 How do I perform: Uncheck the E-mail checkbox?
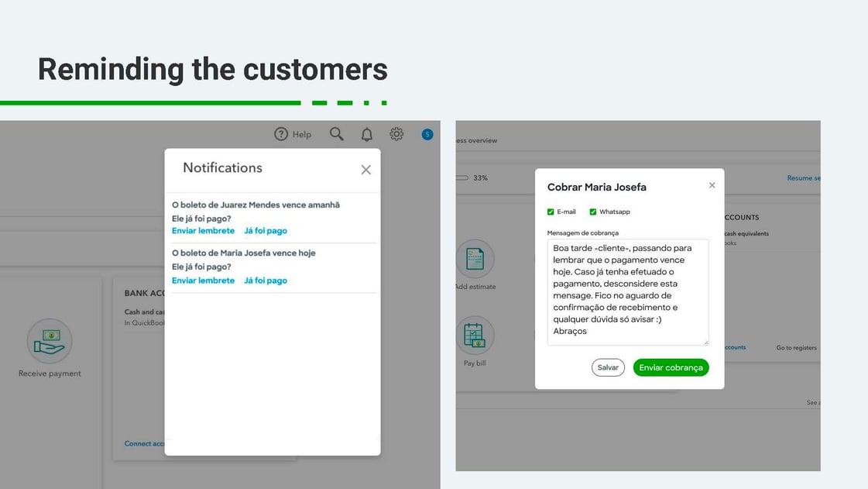(x=551, y=212)
